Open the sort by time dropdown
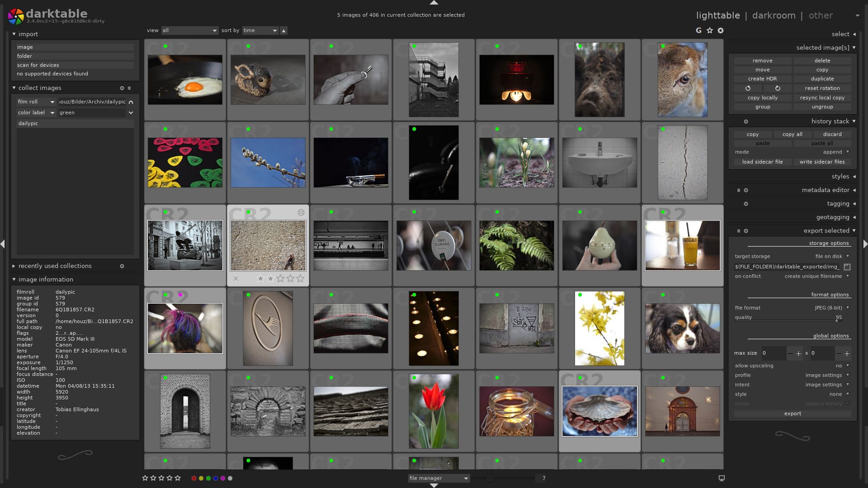This screenshot has height=488, width=868. coord(260,30)
